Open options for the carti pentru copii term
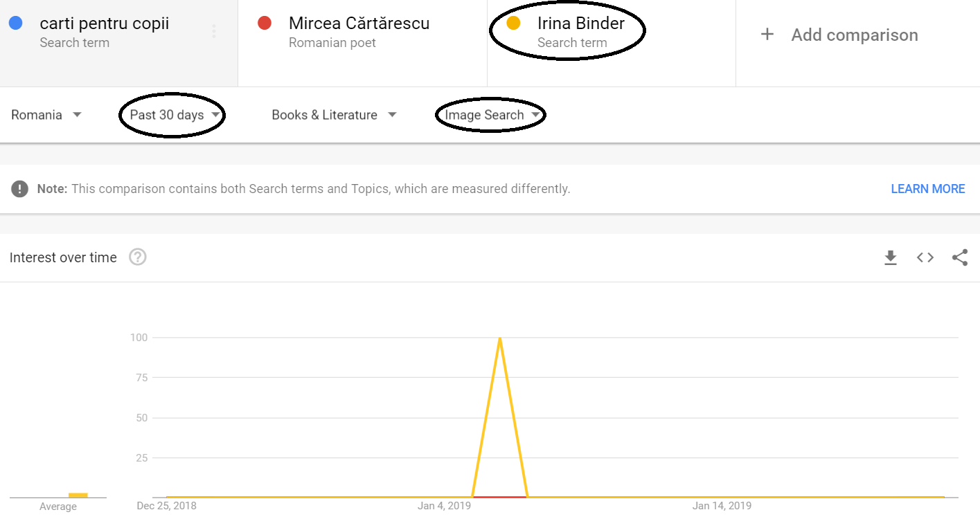This screenshot has width=980, height=519. click(x=213, y=30)
